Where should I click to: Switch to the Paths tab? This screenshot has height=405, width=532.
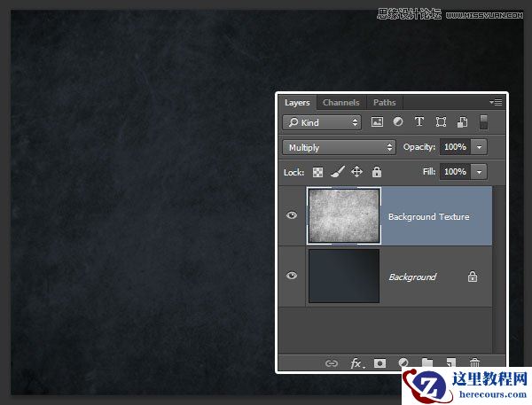385,103
